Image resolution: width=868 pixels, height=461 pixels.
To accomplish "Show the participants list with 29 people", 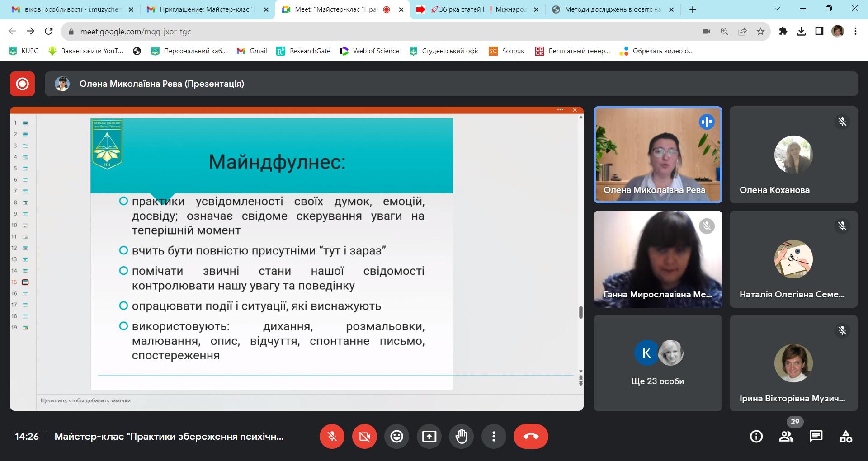I will pos(786,436).
